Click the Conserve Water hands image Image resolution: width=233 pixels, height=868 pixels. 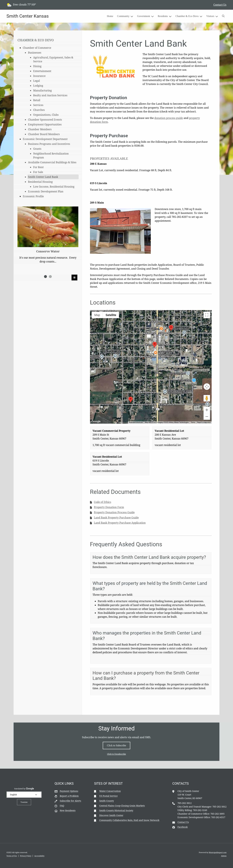48,227
